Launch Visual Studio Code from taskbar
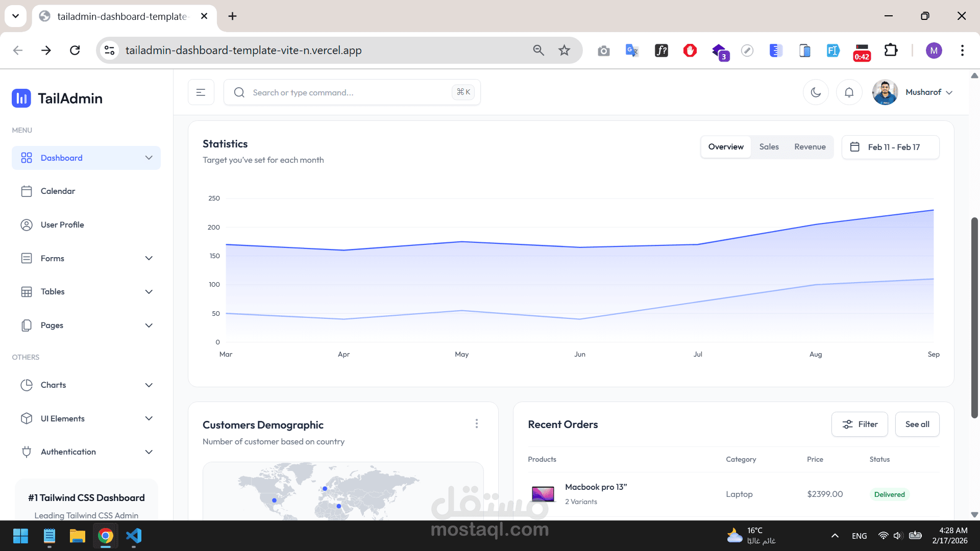The height and width of the screenshot is (551, 980). point(134,536)
